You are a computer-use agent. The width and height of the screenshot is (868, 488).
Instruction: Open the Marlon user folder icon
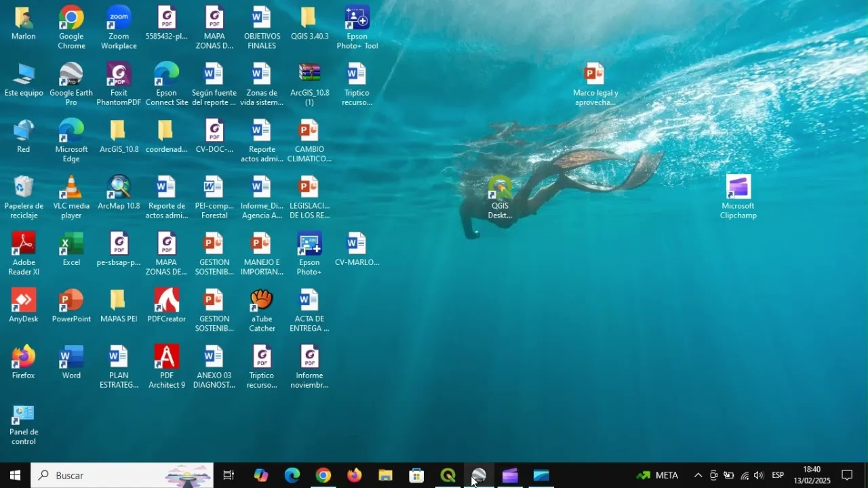(24, 24)
